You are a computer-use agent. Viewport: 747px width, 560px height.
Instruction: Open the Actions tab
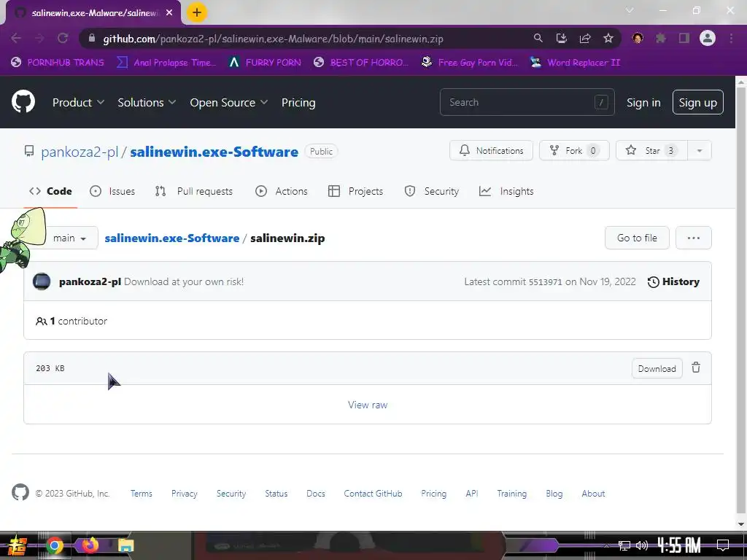point(282,191)
